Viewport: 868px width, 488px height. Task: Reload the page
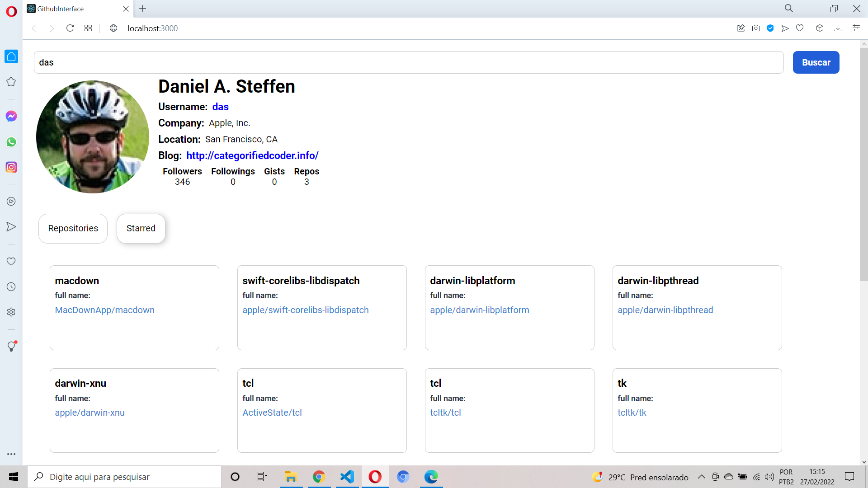(70, 28)
